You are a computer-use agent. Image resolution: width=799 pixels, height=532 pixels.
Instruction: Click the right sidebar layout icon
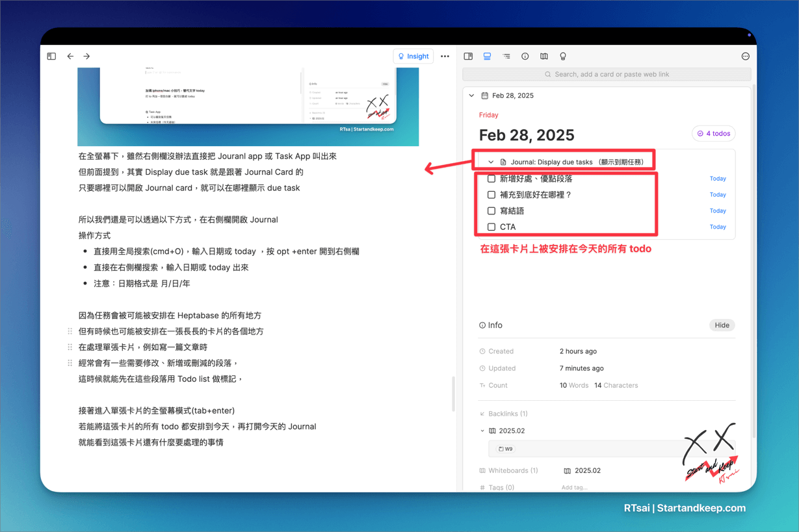click(x=468, y=57)
